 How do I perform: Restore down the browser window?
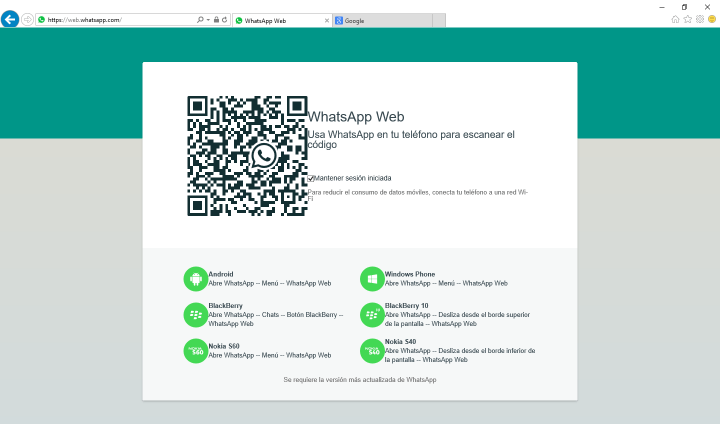(x=684, y=7)
